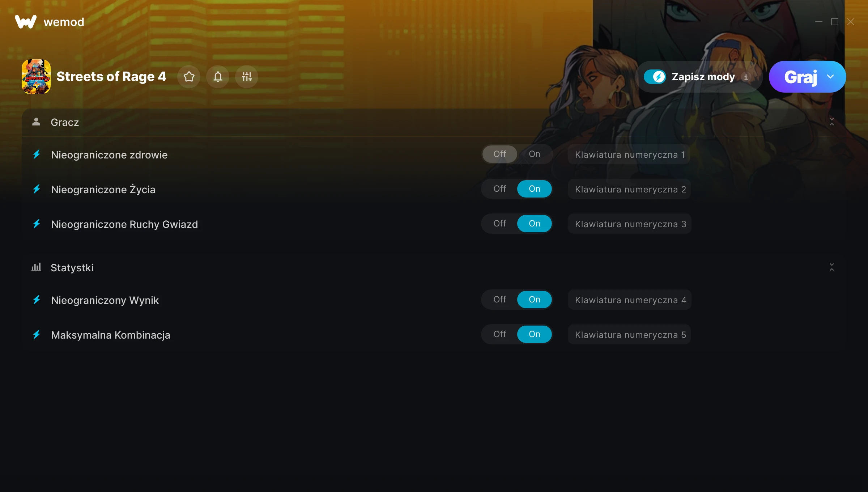Click the Graj play button
This screenshot has height=492, width=868.
[800, 77]
